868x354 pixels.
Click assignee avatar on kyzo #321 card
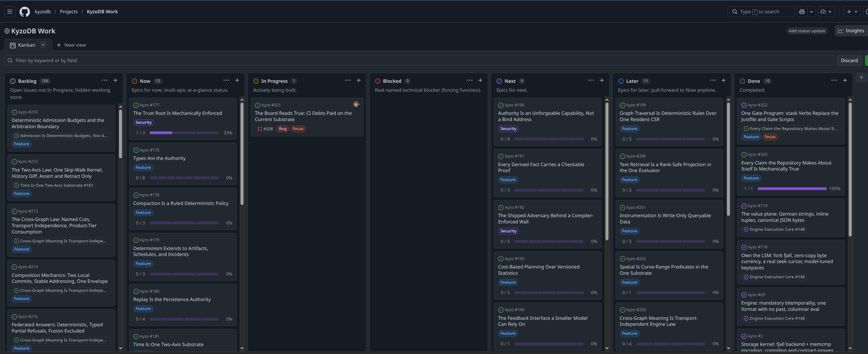tap(356, 105)
